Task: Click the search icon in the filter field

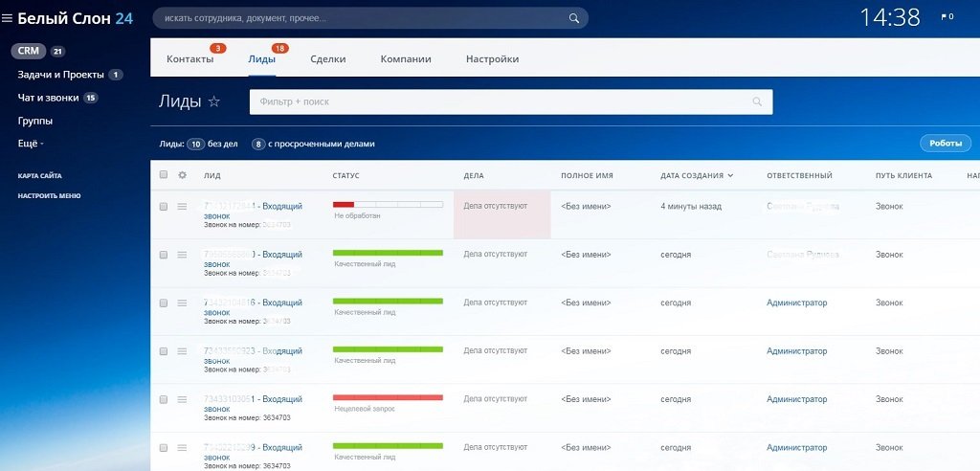Action: [x=758, y=101]
